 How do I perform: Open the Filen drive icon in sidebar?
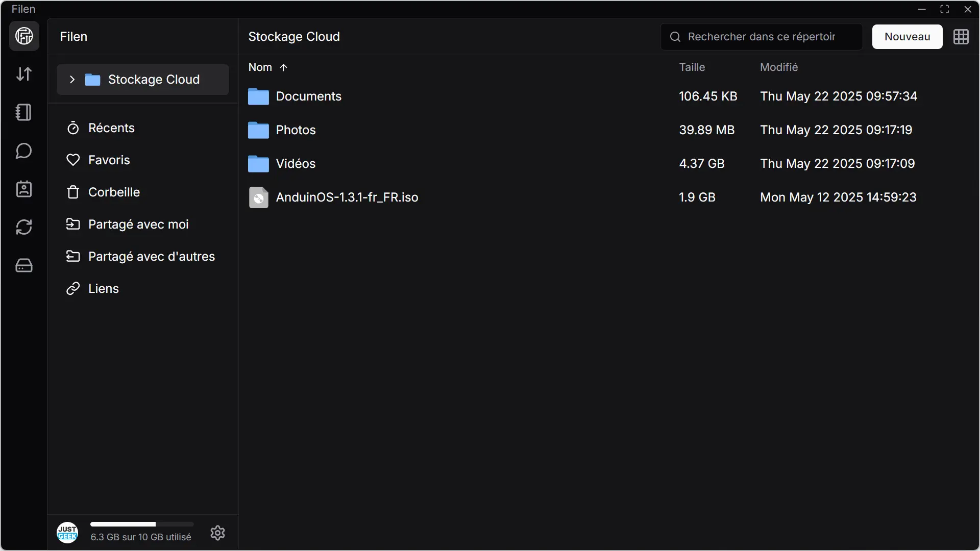click(x=24, y=36)
